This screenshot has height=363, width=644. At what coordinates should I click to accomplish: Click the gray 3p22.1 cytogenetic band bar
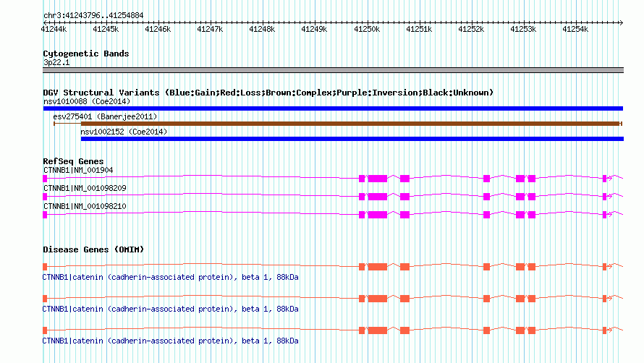pos(333,70)
